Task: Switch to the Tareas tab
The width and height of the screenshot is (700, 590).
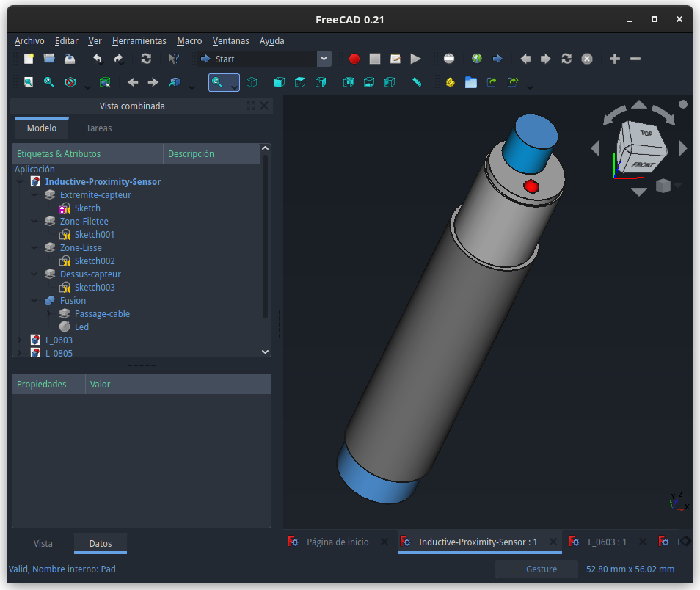Action: 98,128
